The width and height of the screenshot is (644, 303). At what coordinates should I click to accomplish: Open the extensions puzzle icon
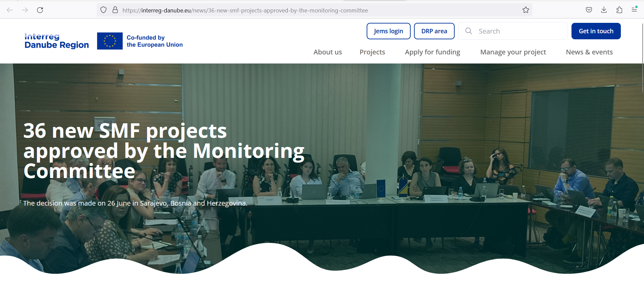click(619, 10)
